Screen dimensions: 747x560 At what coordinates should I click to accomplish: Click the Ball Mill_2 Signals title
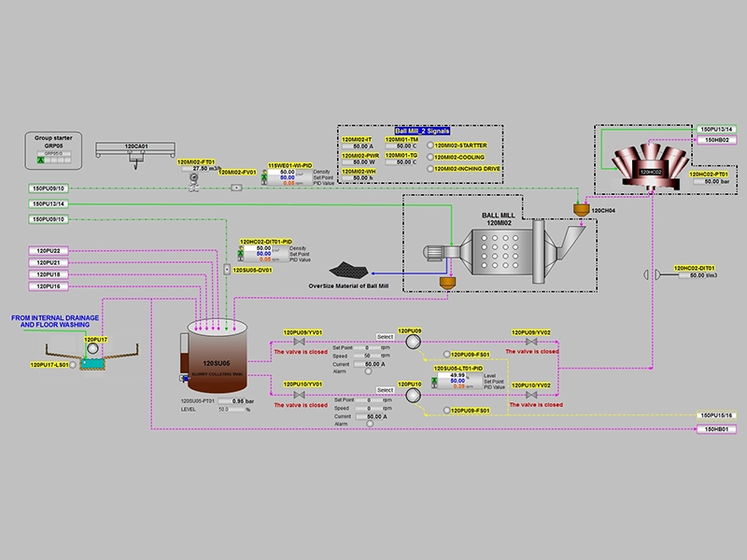pyautogui.click(x=422, y=131)
